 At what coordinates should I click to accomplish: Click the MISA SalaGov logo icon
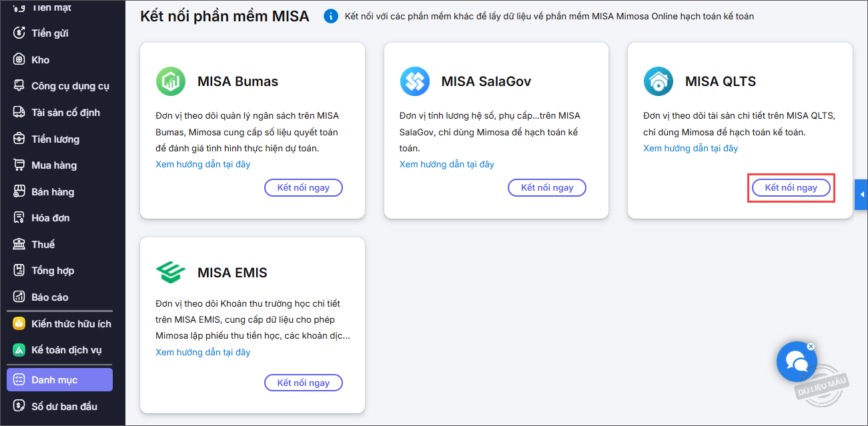[x=414, y=81]
